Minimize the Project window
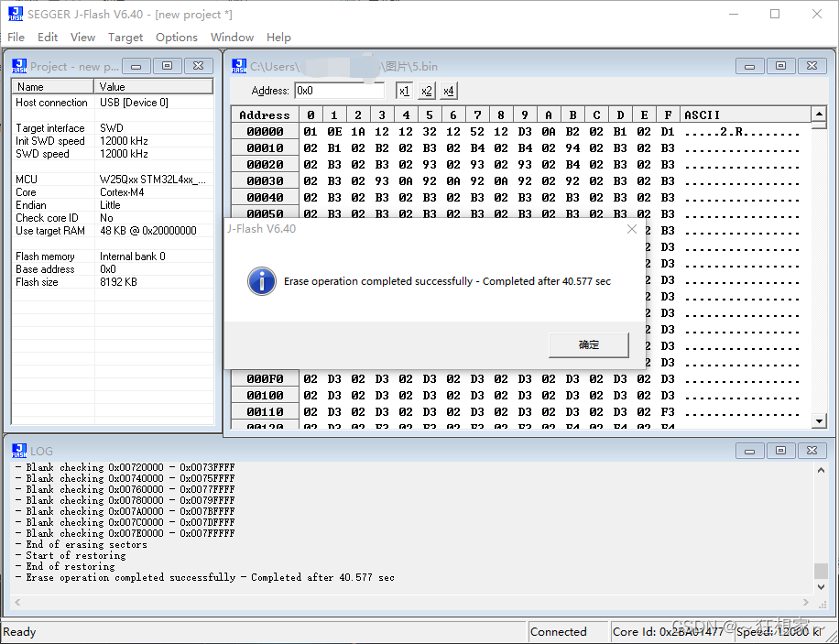The height and width of the screenshot is (644, 839). (x=136, y=66)
